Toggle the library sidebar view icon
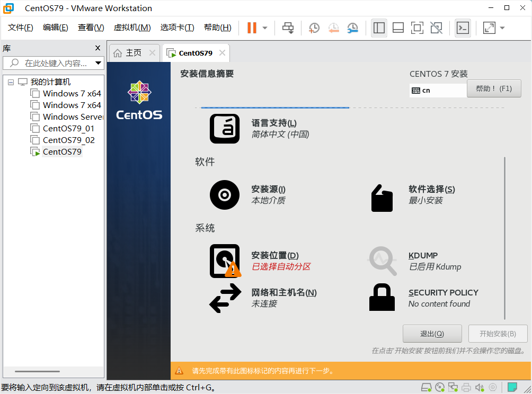This screenshot has width=532, height=394. point(379,28)
